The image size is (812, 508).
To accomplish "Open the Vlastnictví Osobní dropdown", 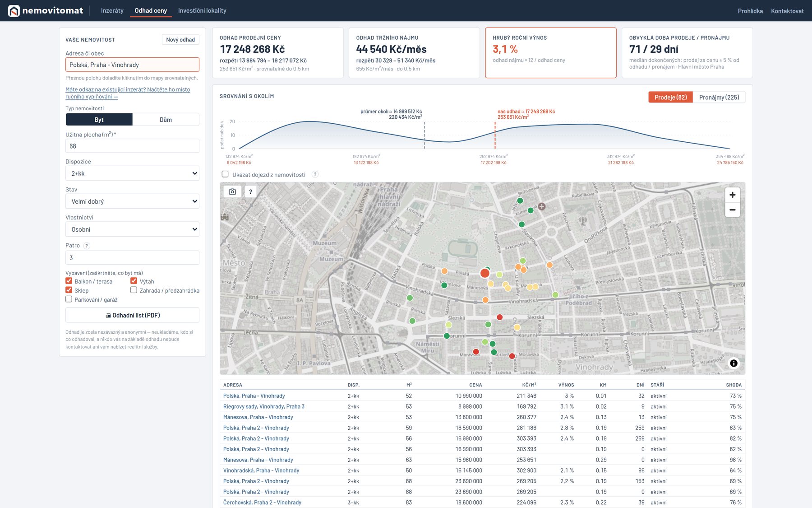I will (132, 229).
